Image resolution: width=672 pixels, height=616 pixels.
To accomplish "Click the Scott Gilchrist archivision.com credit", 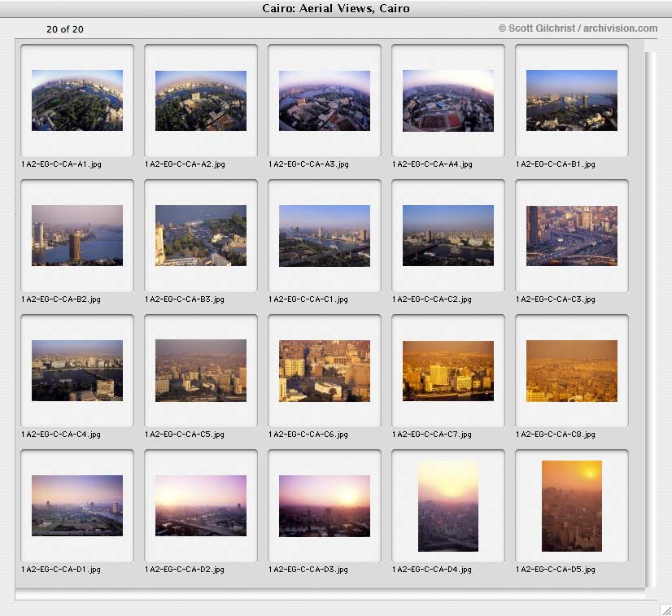I will tap(578, 28).
